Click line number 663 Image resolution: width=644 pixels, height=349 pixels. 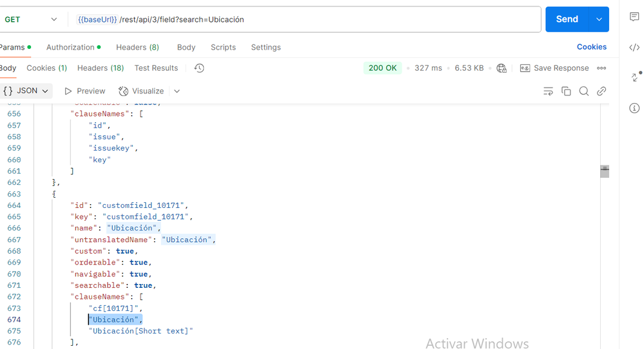coord(14,194)
